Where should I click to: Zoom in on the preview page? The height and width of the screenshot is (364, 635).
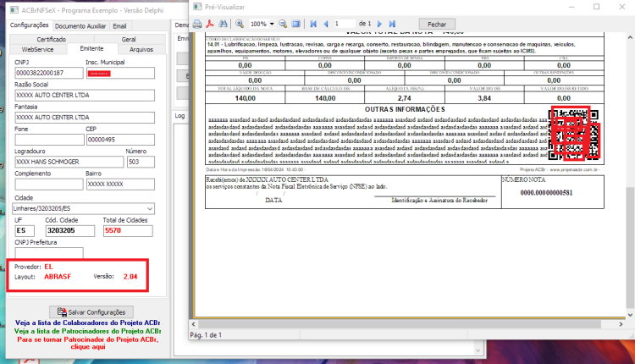pos(240,24)
